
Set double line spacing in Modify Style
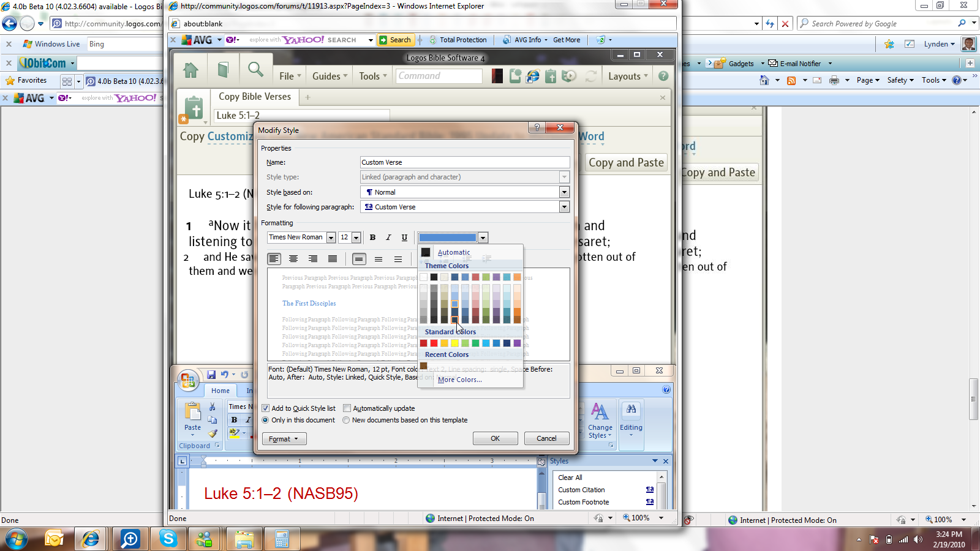click(x=398, y=259)
